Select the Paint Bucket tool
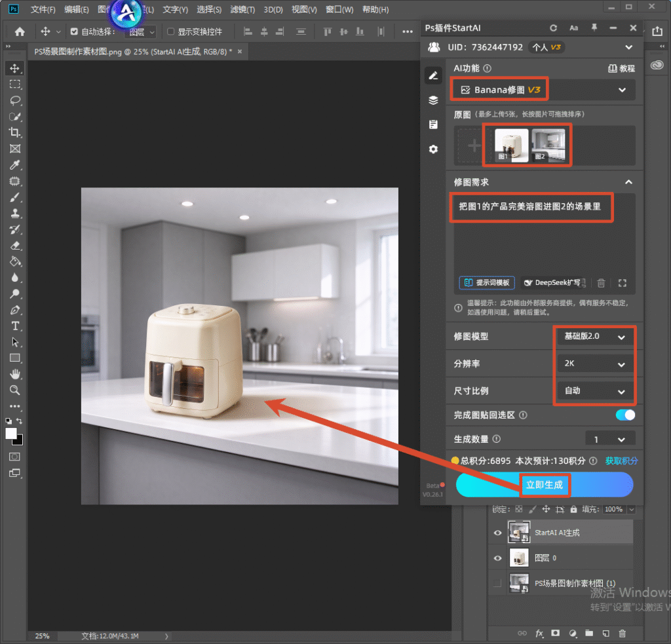671x644 pixels. click(15, 261)
